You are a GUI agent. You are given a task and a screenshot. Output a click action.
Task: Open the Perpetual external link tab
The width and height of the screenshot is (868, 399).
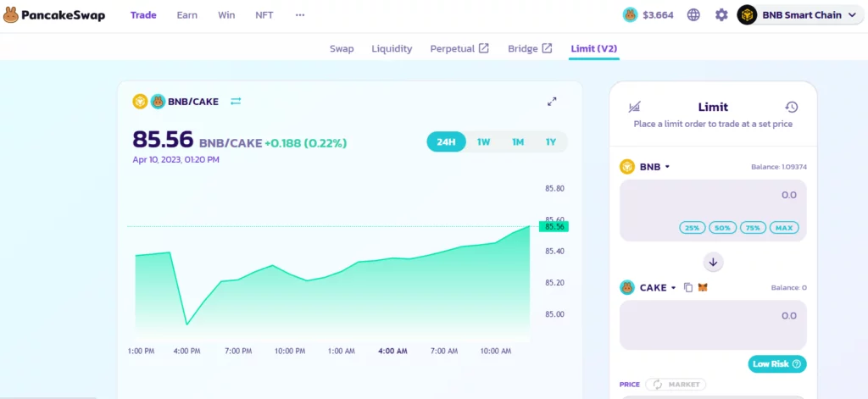pos(459,48)
